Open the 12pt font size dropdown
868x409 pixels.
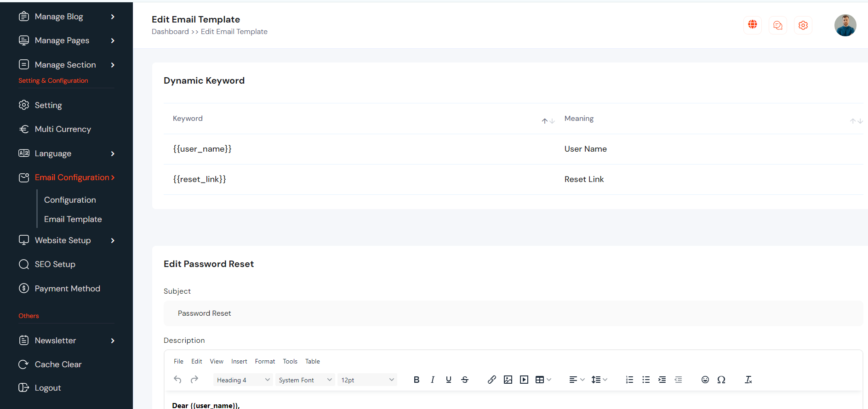pos(367,380)
